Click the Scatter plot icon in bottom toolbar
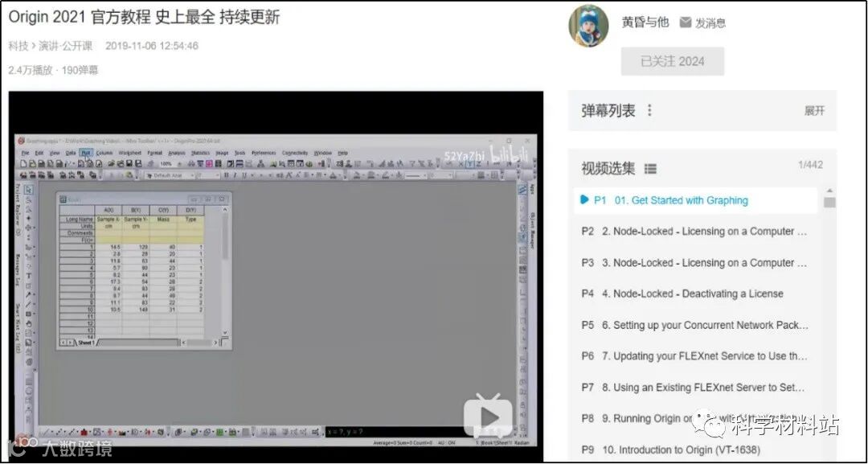This screenshot has height=464, width=868. [58, 431]
